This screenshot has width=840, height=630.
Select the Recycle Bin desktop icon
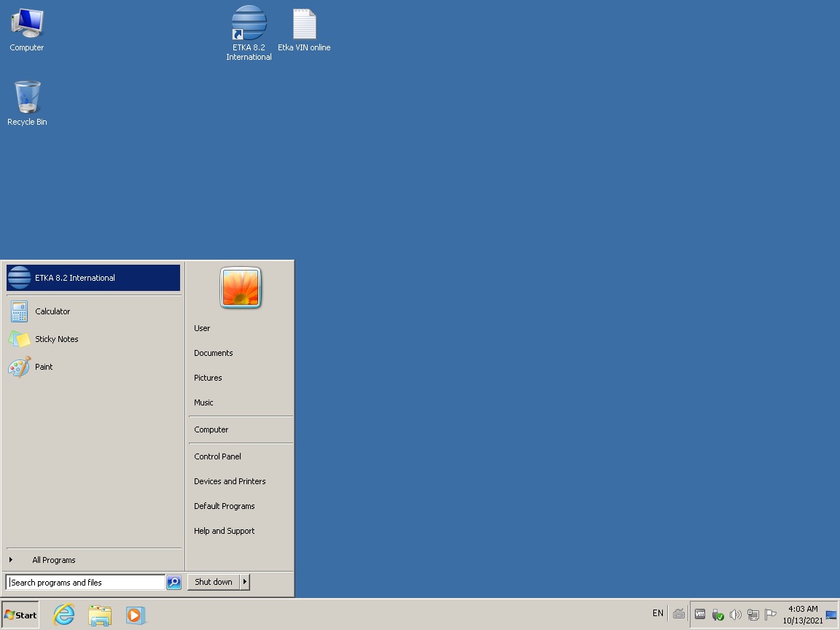tap(27, 104)
